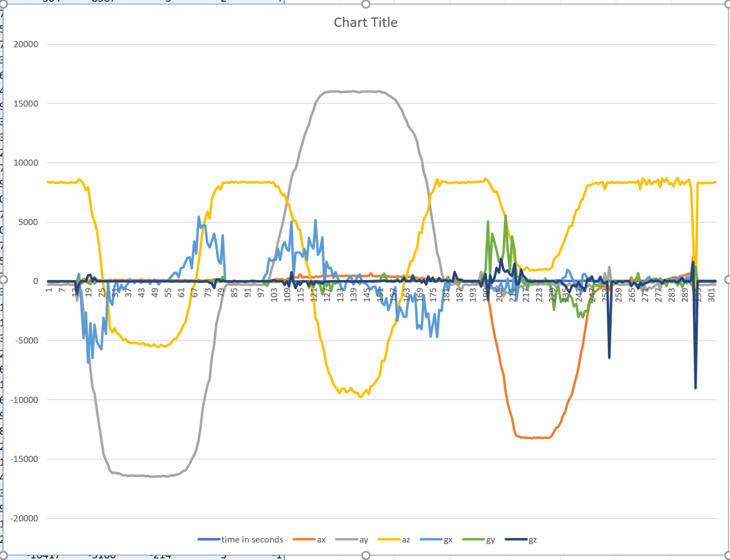730x560 pixels.
Task: Click the 20000 vertical axis label
Action: pyautogui.click(x=26, y=44)
